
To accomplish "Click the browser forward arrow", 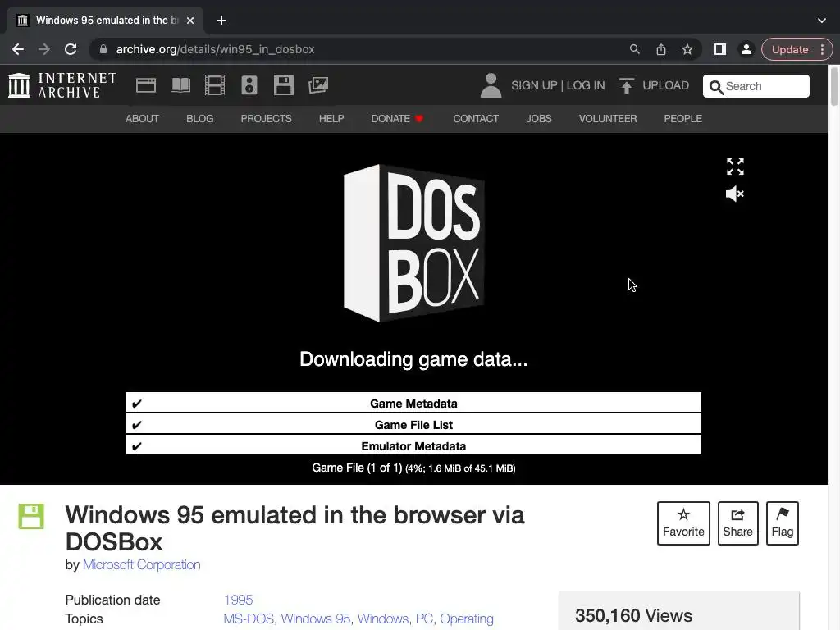I will tap(44, 49).
